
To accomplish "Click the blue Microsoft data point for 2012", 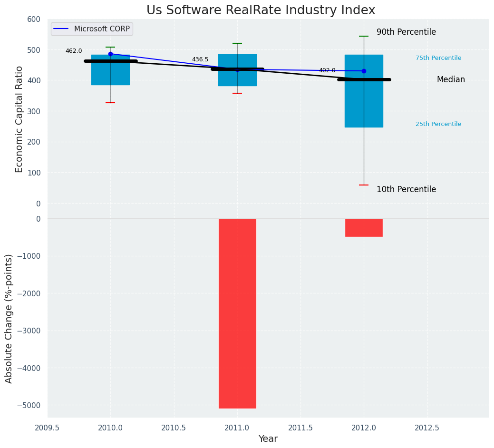I will tap(364, 71).
